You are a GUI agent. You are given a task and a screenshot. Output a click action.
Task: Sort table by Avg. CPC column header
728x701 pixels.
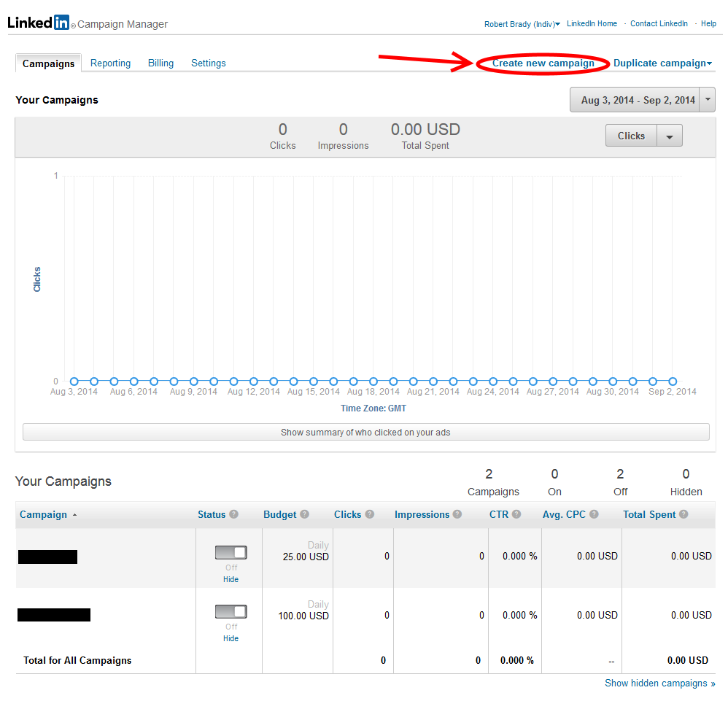(x=564, y=514)
